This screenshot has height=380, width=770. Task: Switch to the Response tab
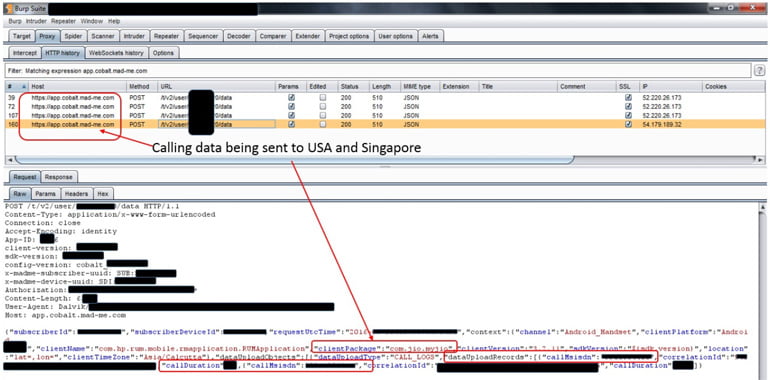[x=59, y=177]
